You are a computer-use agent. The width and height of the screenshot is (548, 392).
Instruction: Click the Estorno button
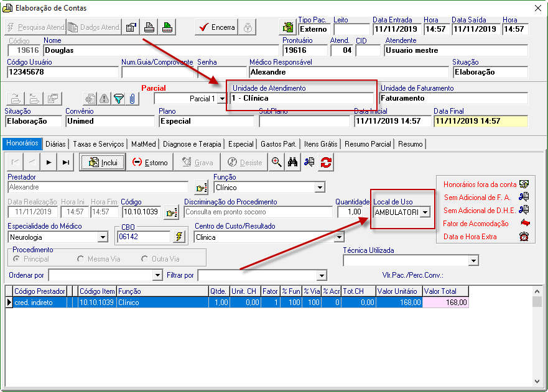(x=150, y=162)
